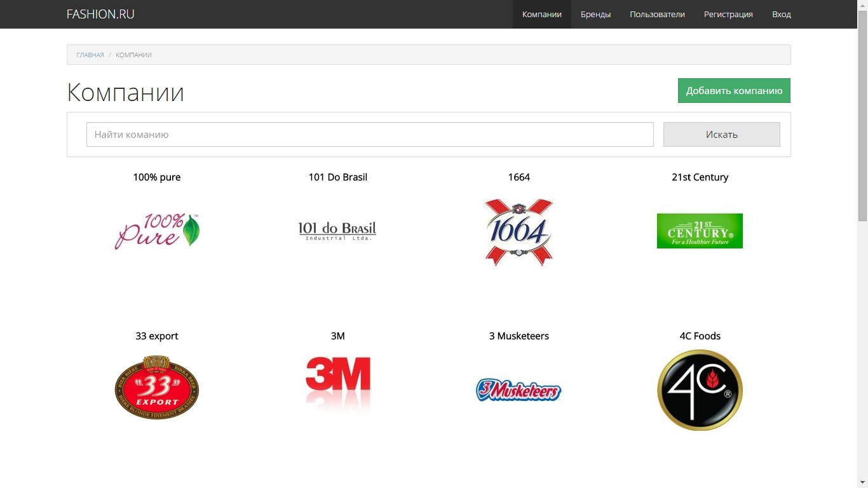Open the FASHION.RU site logo link
This screenshot has height=488, width=868.
point(100,14)
